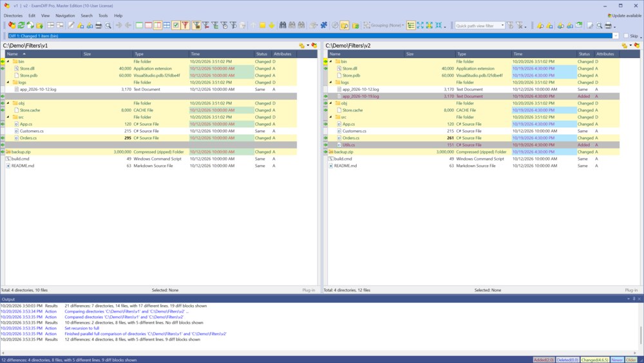Image resolution: width=644 pixels, height=363 pixels.
Task: Toggle the tree view list icon
Action: click(411, 26)
